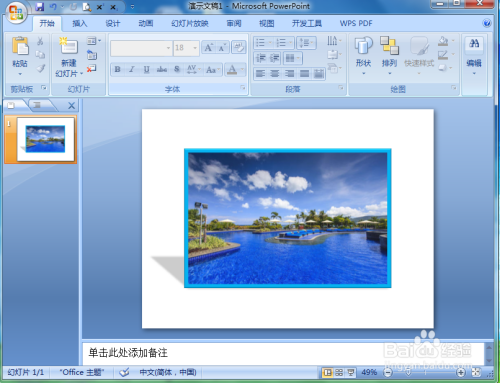Screen dimensions: 500x383
Task: Decrease font size with the small A icon
Action: tap(222, 48)
